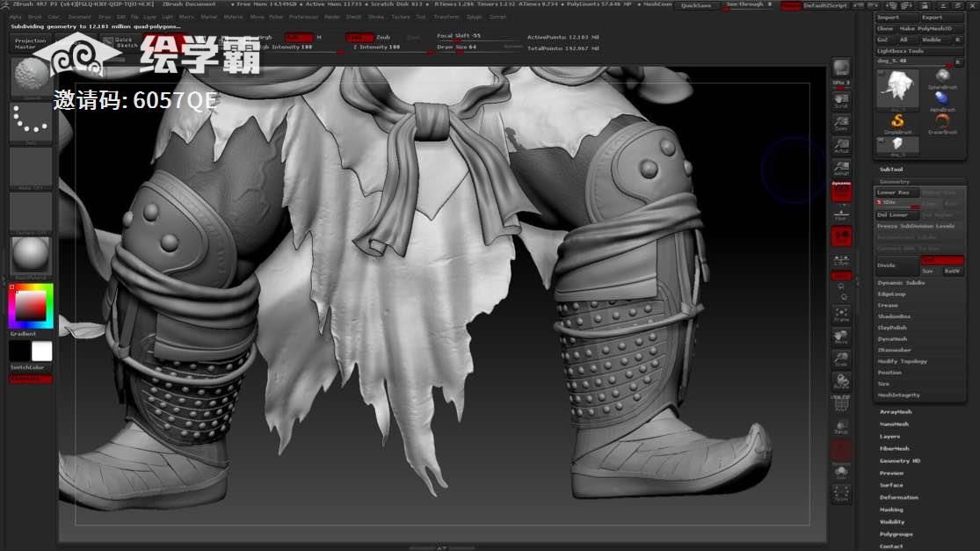Adjust the SDiv subdivision slider
This screenshot has width=980, height=551.
click(x=897, y=203)
